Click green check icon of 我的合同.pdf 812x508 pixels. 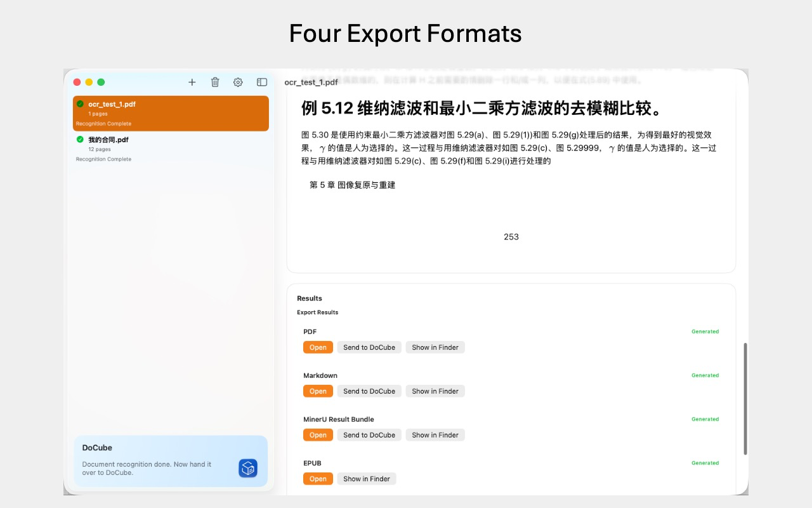tap(80, 139)
